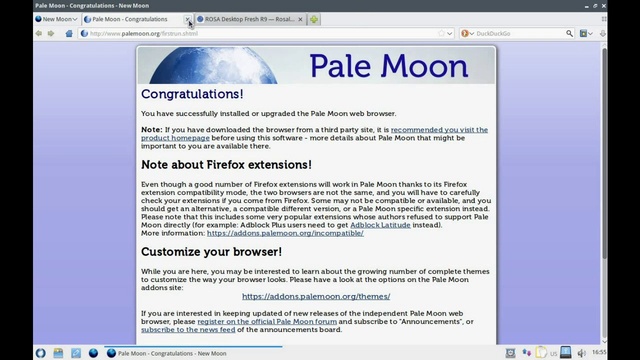640x360 pixels.
Task: Select the Pale Moon - Congratulations taskbar window button
Action: pyautogui.click(x=193, y=353)
